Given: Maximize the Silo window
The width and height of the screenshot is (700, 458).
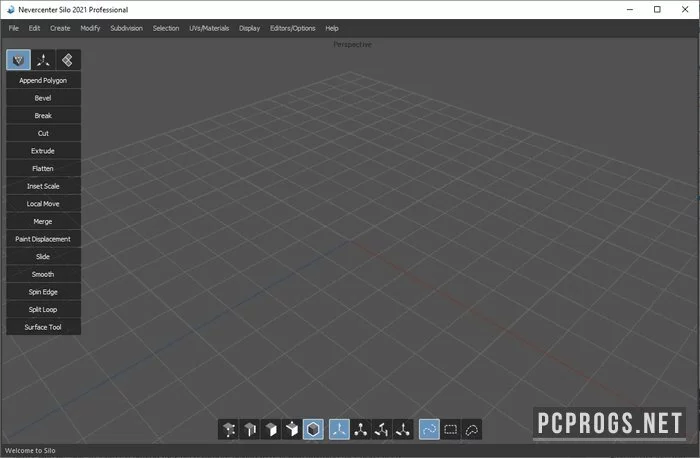Looking at the screenshot, I should click(x=657, y=9).
